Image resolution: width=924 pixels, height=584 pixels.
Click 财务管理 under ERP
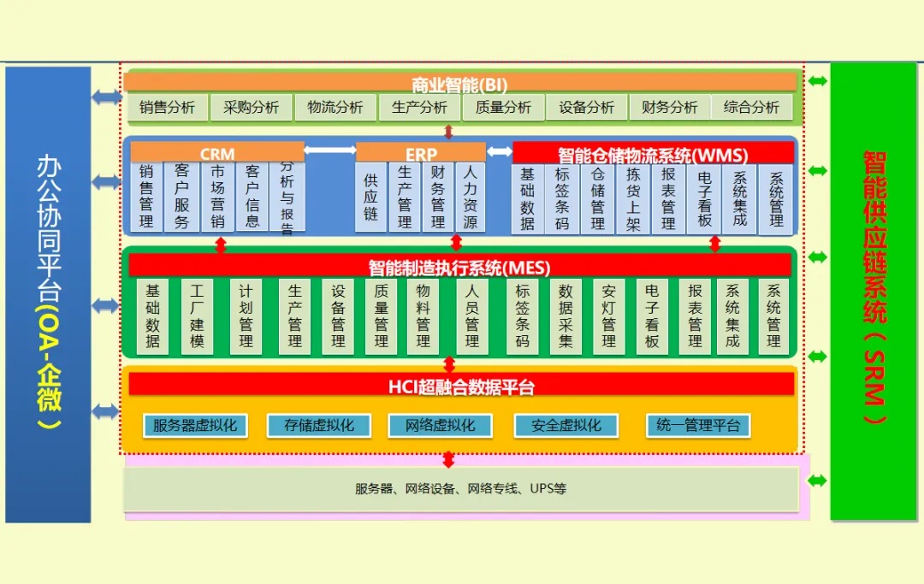point(437,197)
